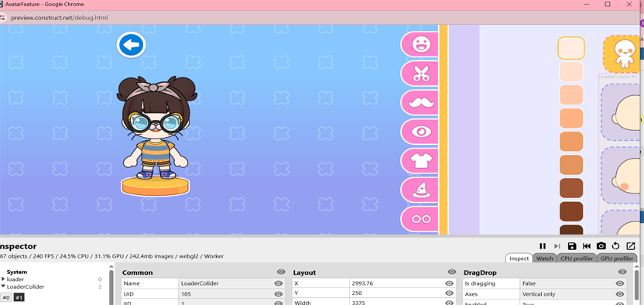Pick the darkest brown skin color swatch
The width and height of the screenshot is (644, 305).
[x=571, y=230]
